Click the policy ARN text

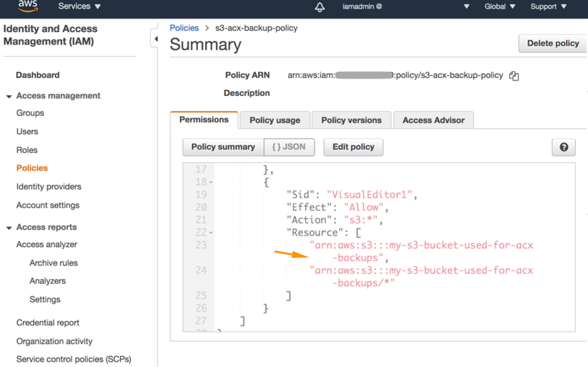coord(395,75)
